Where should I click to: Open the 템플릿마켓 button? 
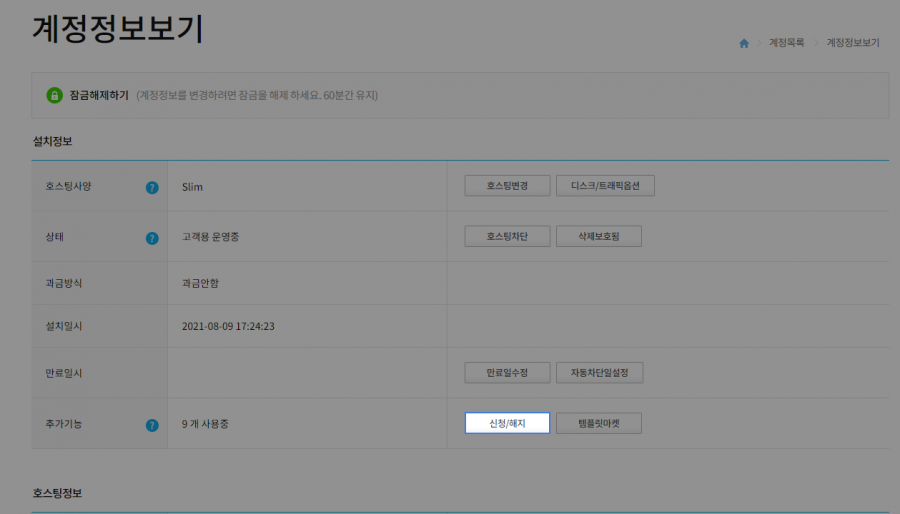[598, 424]
